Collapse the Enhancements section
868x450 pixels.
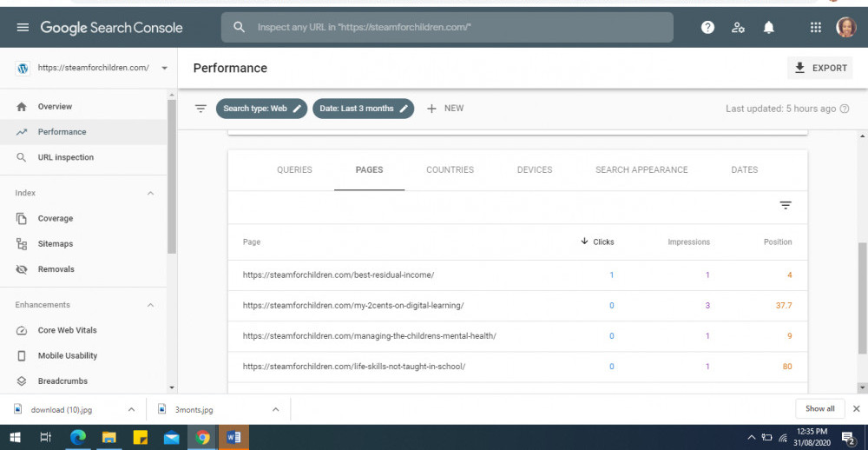tap(150, 305)
